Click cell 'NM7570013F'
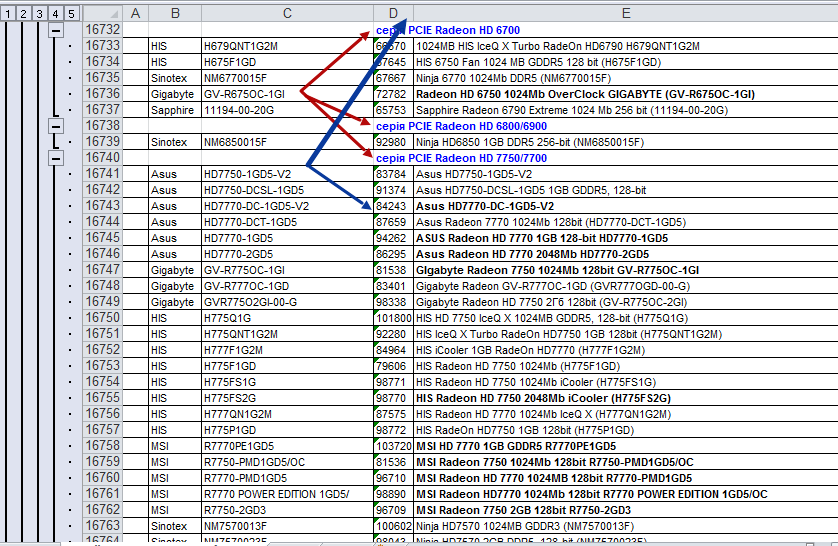Viewport: 838px width, 546px height. (288, 527)
